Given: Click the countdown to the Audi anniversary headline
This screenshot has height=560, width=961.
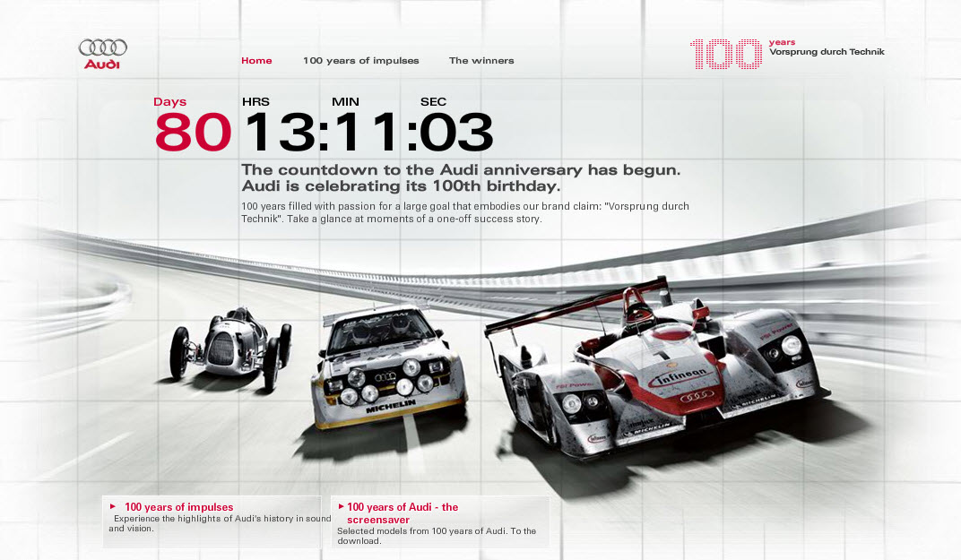Looking at the screenshot, I should click(461, 177).
